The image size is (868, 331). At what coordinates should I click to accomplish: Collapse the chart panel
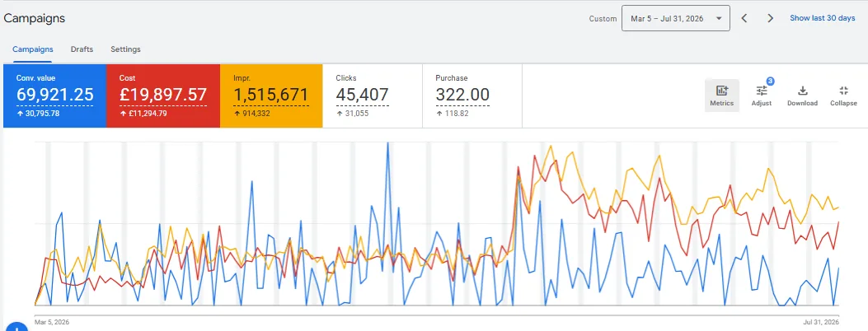[843, 96]
